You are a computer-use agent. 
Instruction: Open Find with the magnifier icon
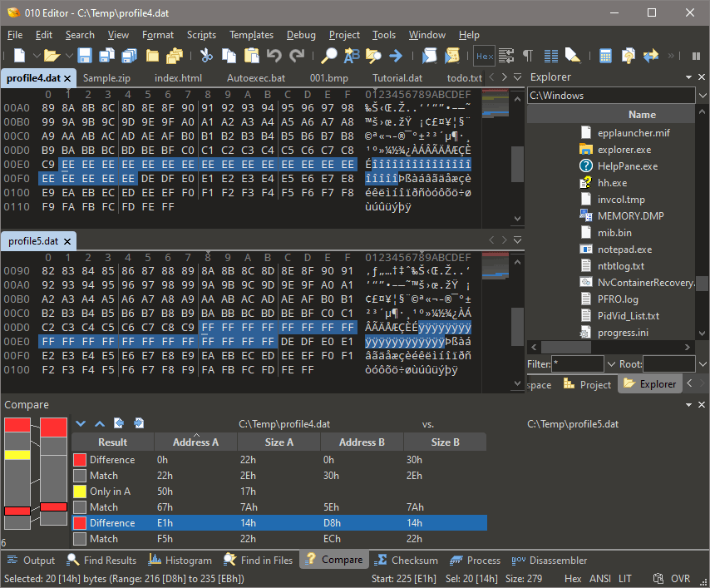[x=329, y=56]
